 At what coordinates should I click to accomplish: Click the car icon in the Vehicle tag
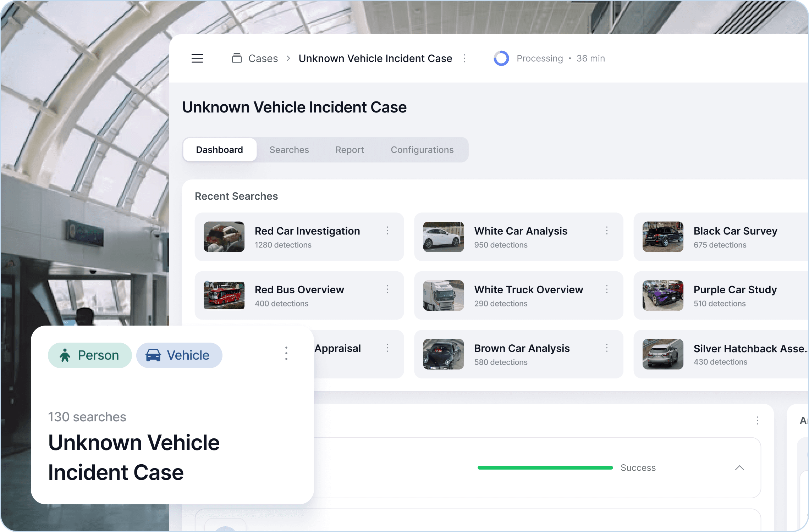click(x=153, y=355)
